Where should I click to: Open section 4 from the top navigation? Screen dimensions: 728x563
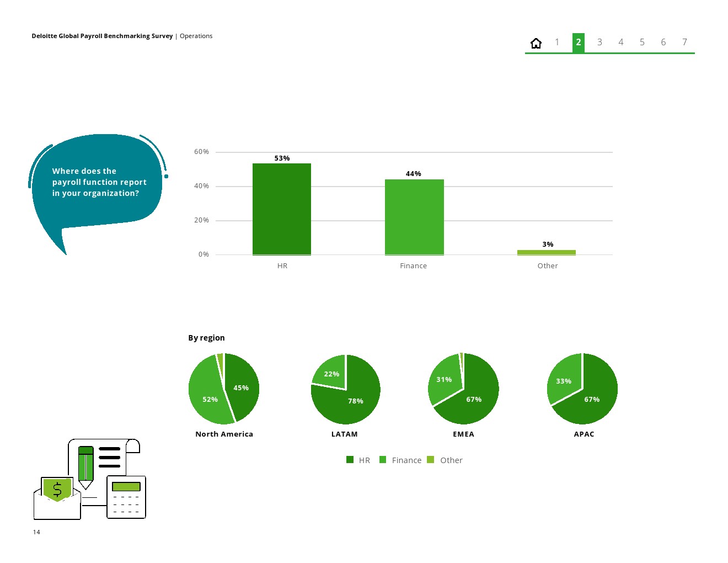pos(620,43)
